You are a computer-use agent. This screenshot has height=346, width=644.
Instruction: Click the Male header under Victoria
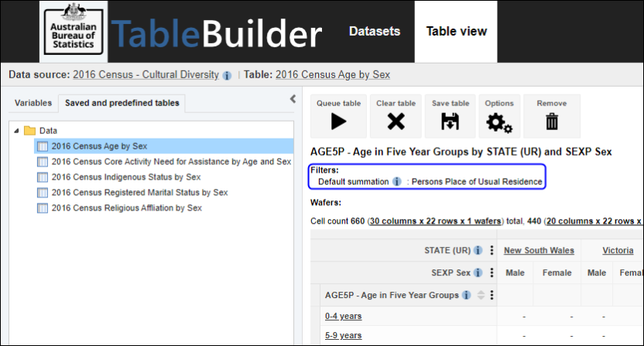(x=597, y=272)
